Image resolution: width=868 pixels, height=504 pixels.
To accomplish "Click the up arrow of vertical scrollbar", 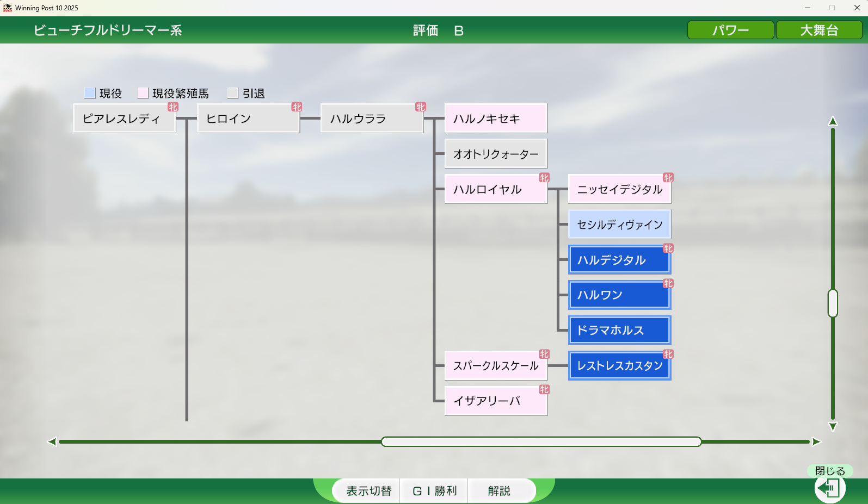I will [833, 121].
